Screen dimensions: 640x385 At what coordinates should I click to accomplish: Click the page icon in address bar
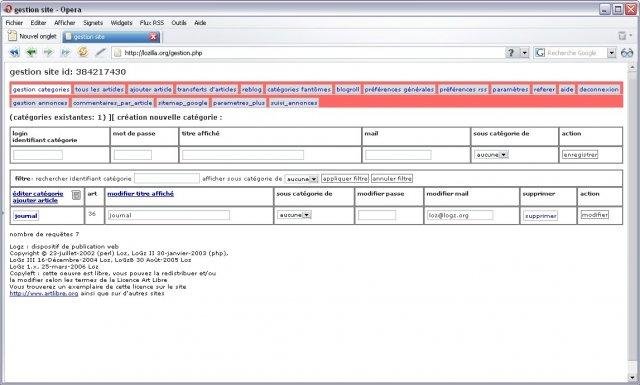click(x=118, y=53)
